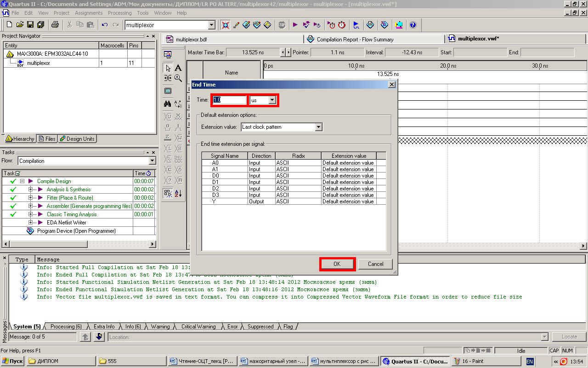This screenshot has width=588, height=368.
Task: Click the Undo arrow icon
Action: coord(105,25)
